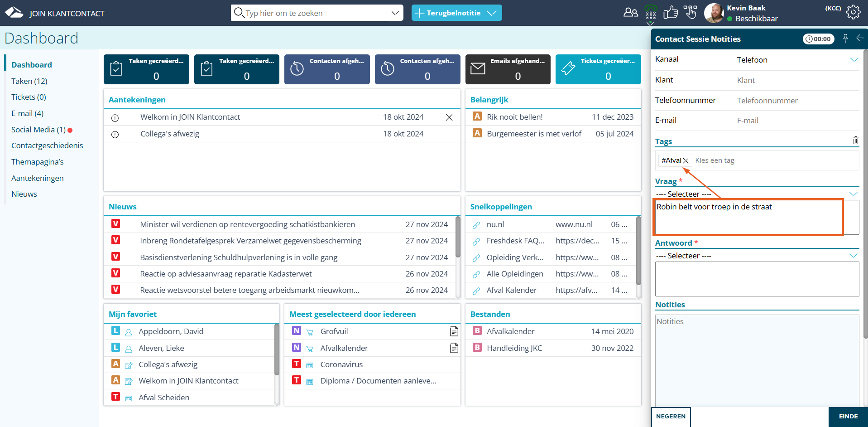Click the Snelkoppelingen panel scrollbar
Screen dimensions: 868x427
pyautogui.click(x=638, y=251)
